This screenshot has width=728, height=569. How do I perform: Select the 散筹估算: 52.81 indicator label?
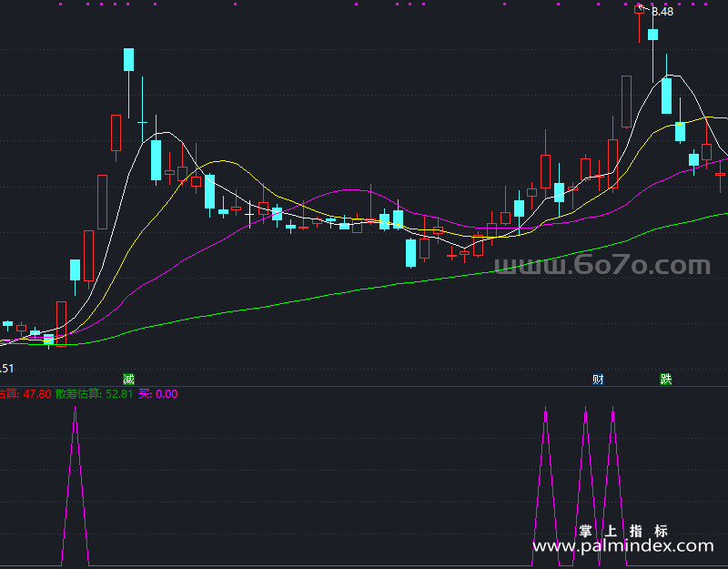pyautogui.click(x=95, y=394)
